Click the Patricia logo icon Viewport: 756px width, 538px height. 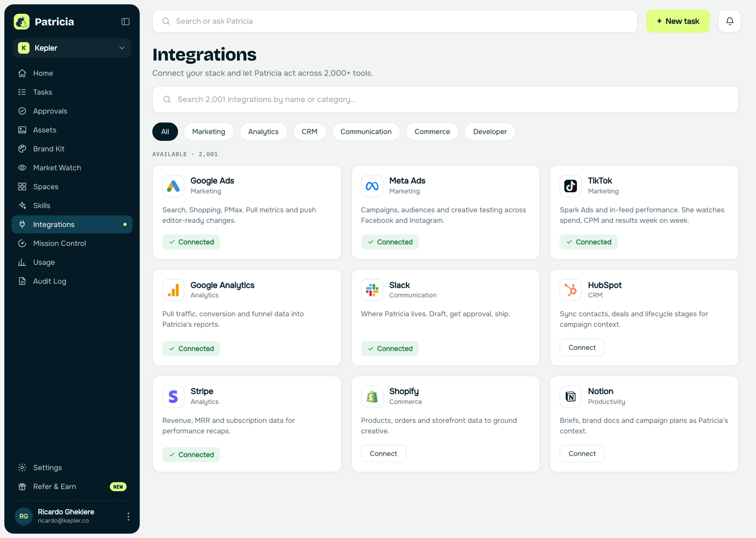pyautogui.click(x=22, y=22)
